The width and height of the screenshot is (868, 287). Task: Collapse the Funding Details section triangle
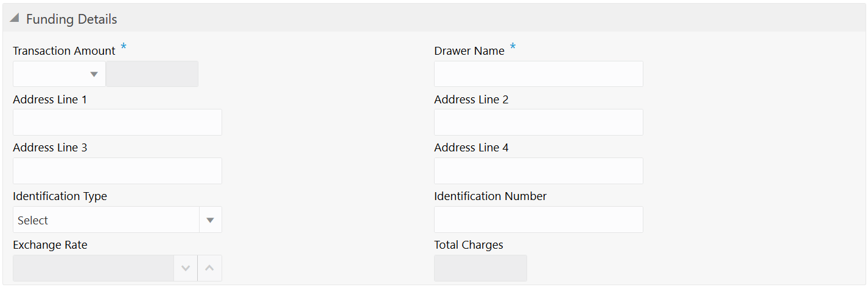coord(15,19)
